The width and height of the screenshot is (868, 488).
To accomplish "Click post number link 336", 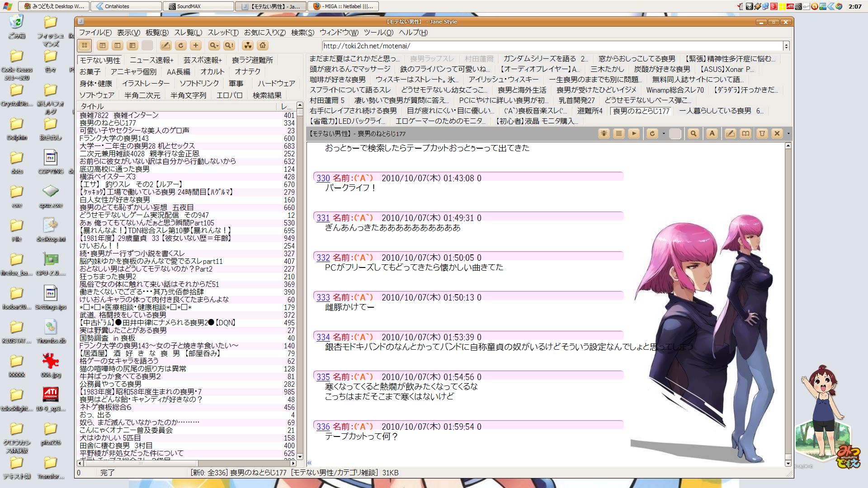I will coord(323,427).
